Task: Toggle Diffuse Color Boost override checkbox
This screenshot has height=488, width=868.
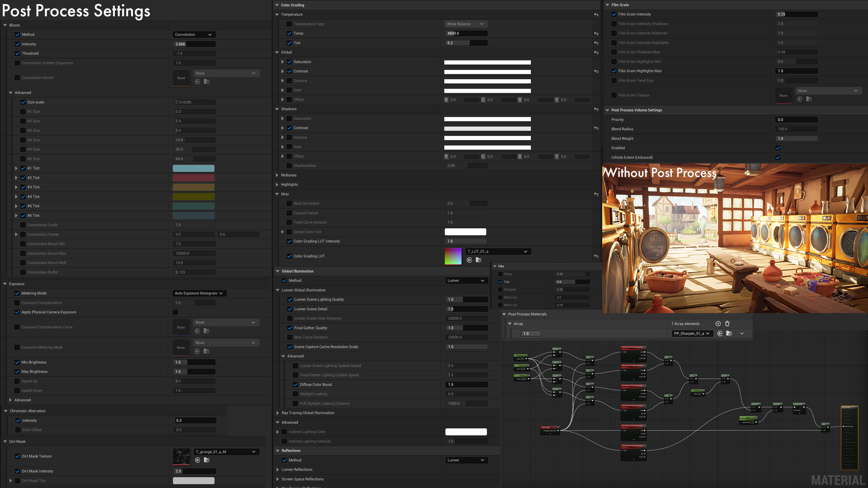Action: click(x=295, y=385)
